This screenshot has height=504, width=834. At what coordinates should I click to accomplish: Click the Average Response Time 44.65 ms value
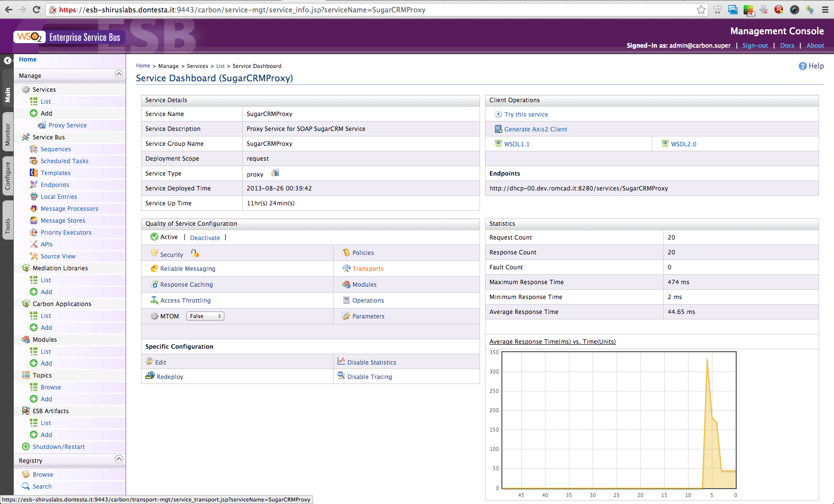pos(681,312)
